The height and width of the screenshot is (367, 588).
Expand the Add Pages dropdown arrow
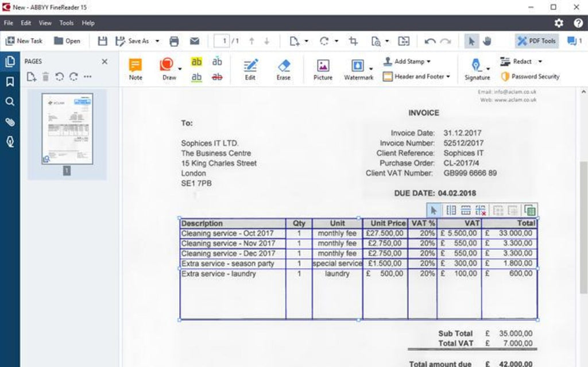306,41
